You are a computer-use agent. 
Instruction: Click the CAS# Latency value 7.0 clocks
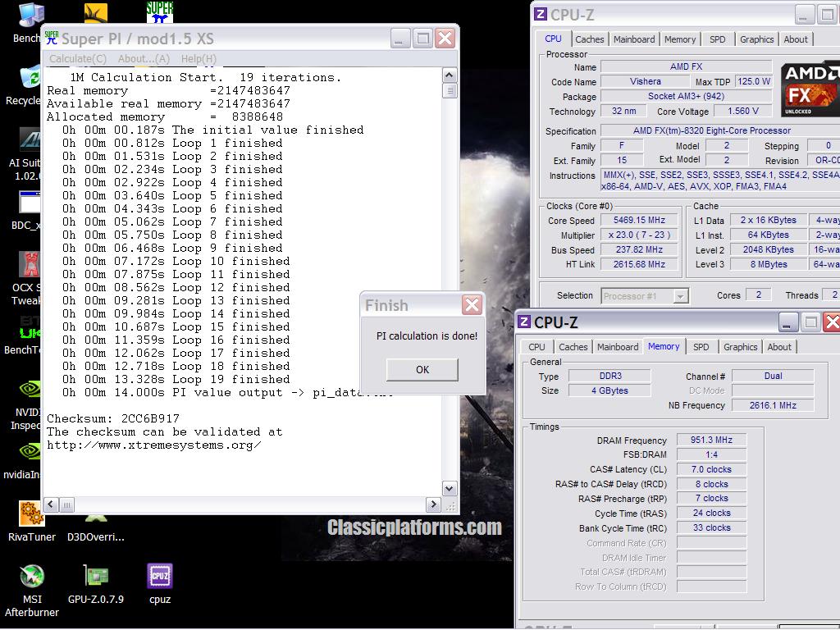coord(711,469)
